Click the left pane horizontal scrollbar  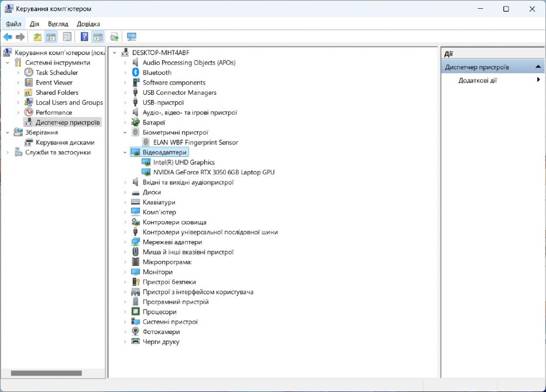(46, 373)
